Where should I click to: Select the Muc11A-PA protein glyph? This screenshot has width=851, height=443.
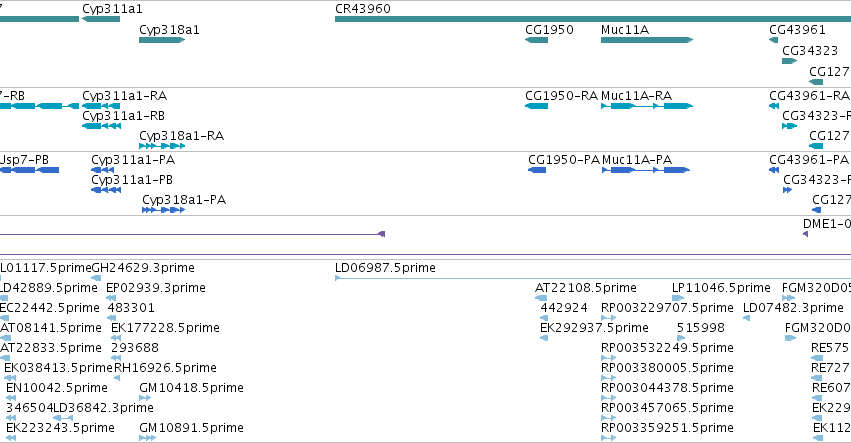click(646, 170)
